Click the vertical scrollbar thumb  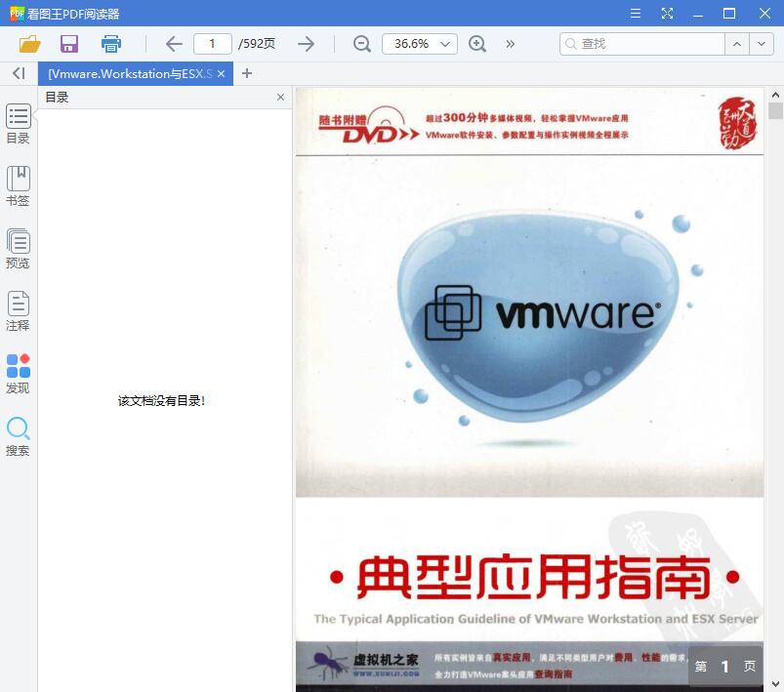775,110
